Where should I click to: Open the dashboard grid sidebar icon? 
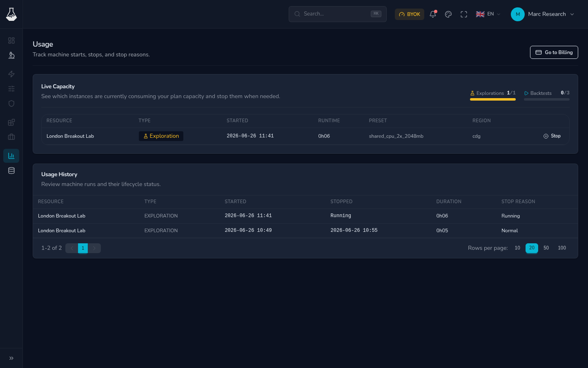point(11,40)
